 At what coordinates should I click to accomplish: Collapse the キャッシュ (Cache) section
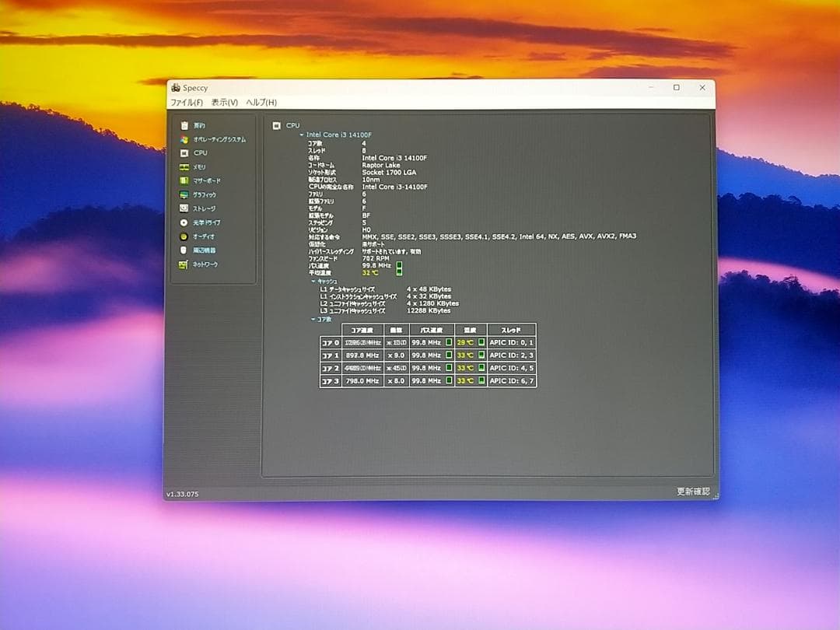pos(313,281)
